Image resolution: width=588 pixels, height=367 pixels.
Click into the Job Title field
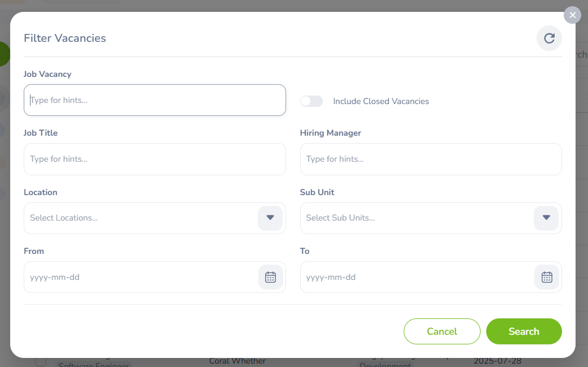pos(154,159)
